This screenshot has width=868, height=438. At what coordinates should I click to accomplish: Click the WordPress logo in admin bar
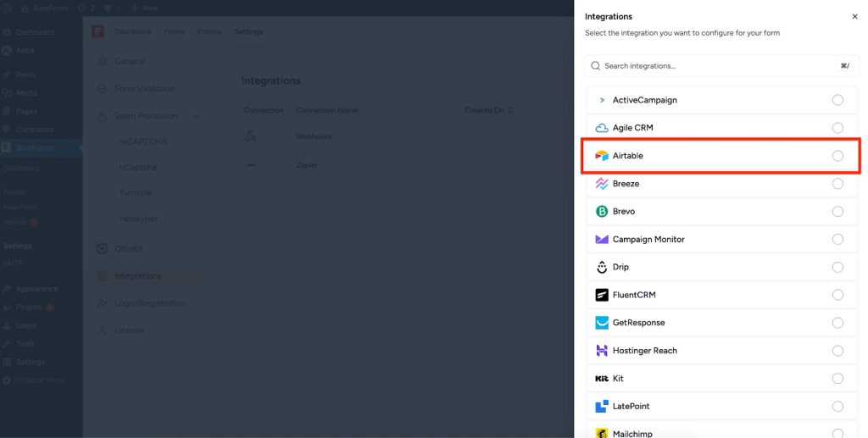7,8
